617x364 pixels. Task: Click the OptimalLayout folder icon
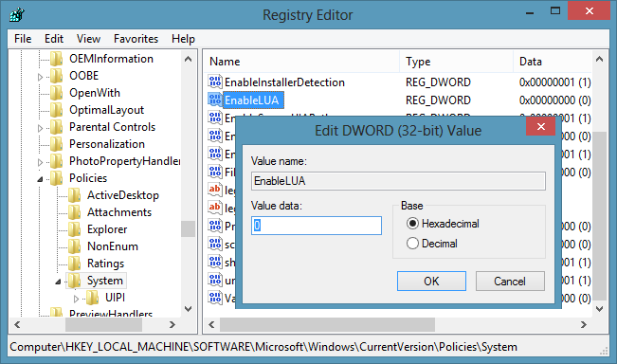(57, 110)
